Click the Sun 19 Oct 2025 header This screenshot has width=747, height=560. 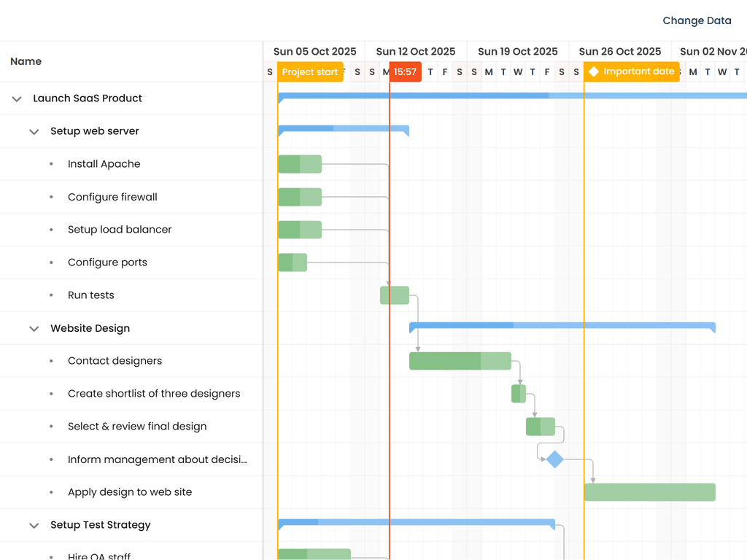pyautogui.click(x=518, y=51)
